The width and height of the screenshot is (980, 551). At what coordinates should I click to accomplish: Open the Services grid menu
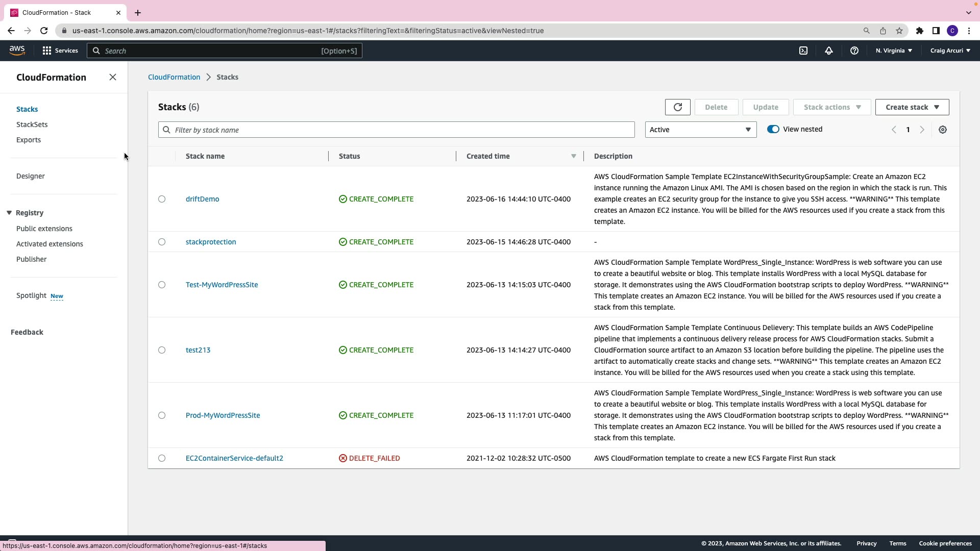60,51
